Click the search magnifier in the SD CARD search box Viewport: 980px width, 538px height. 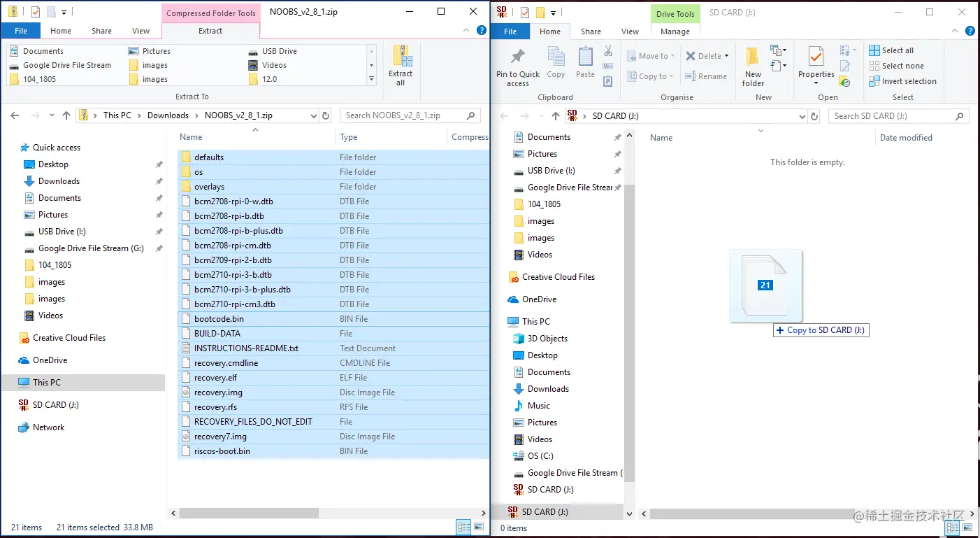coord(960,116)
